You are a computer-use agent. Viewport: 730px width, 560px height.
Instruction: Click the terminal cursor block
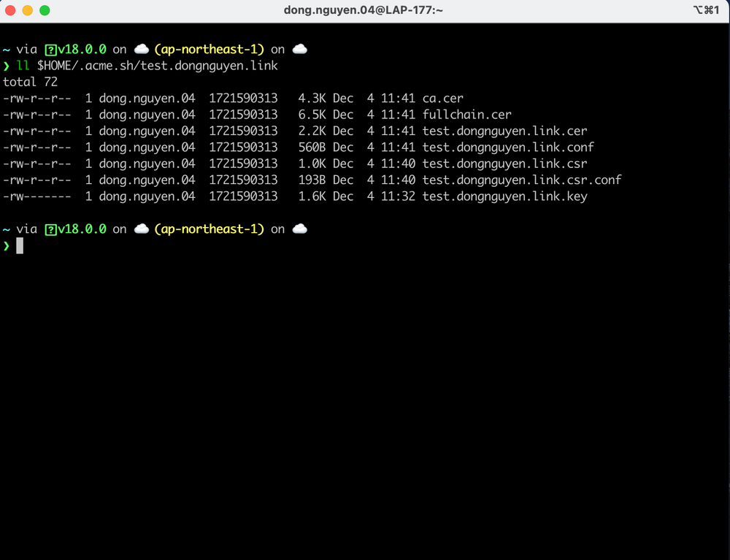click(21, 245)
